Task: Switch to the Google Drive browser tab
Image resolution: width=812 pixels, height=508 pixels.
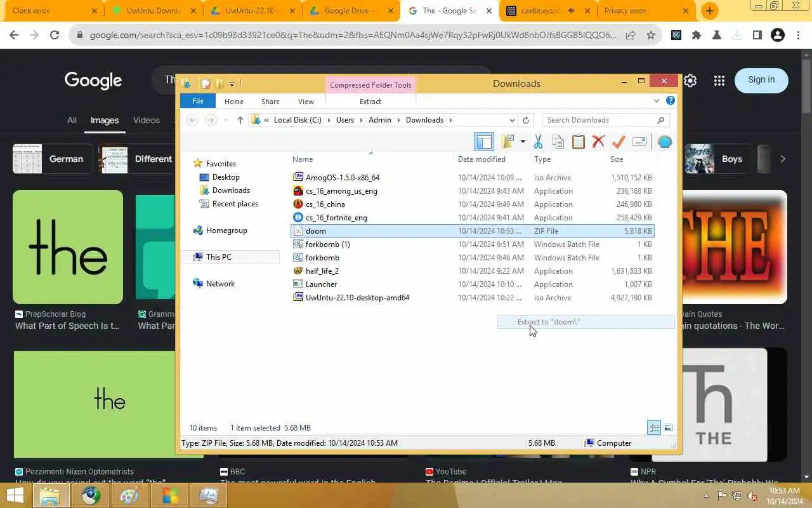Action: (351, 11)
